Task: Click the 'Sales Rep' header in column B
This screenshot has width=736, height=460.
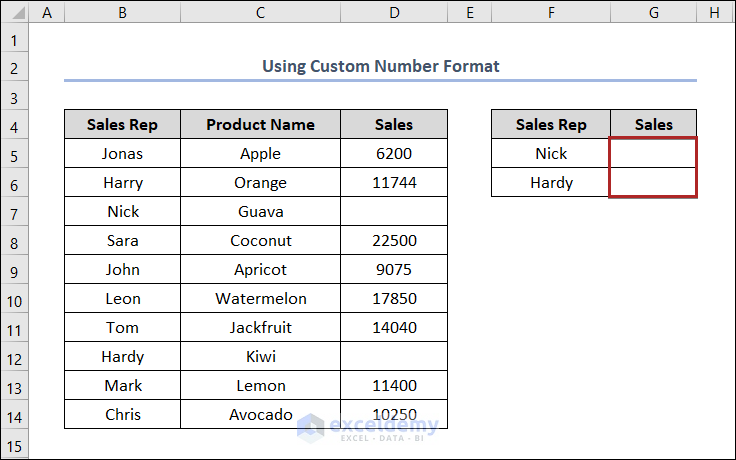Action: tap(122, 125)
